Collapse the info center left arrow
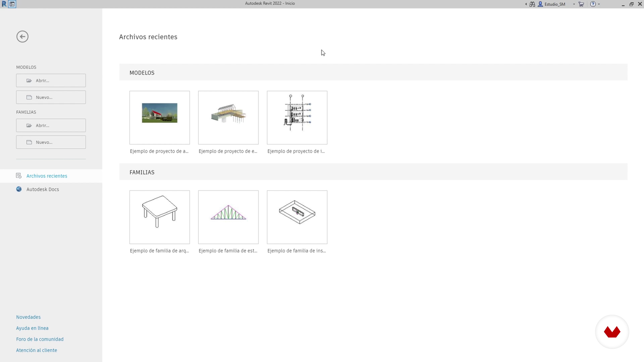The height and width of the screenshot is (362, 644). (x=526, y=4)
